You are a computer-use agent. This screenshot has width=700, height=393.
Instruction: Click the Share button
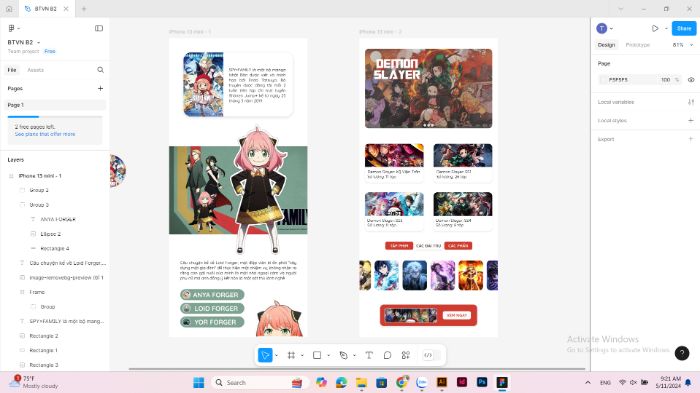(684, 28)
